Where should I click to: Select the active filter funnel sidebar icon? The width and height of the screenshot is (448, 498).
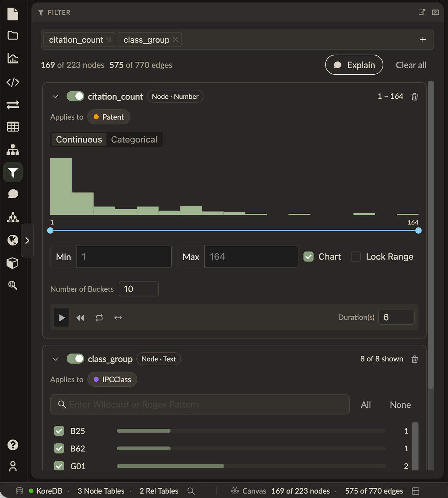pos(13,172)
